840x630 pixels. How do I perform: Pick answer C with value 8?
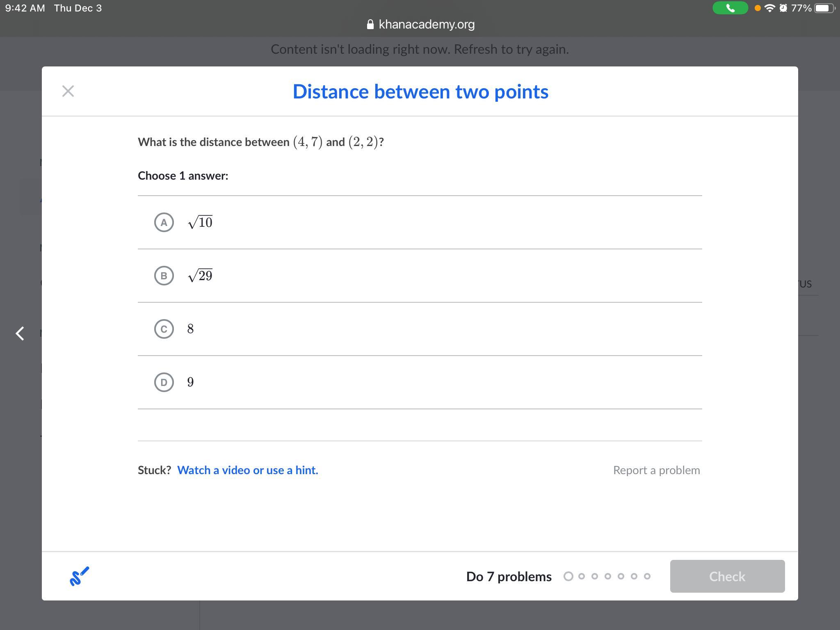pos(164,329)
